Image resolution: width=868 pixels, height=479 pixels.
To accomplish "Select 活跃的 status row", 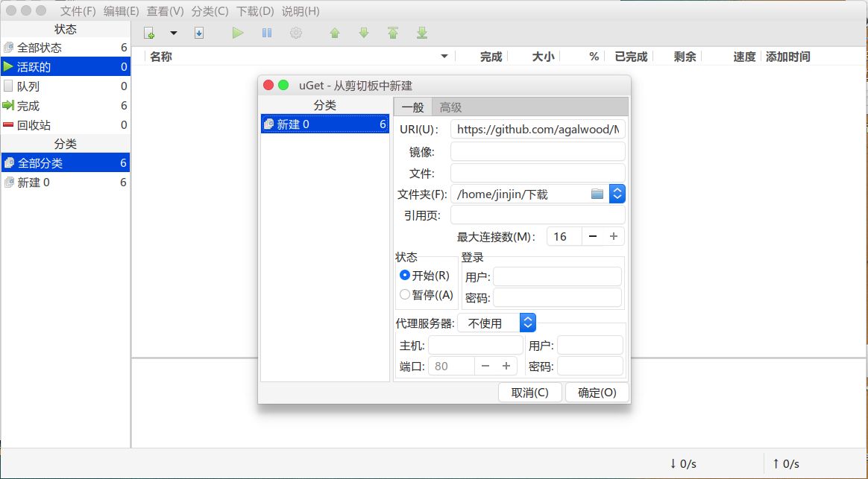I will point(66,67).
